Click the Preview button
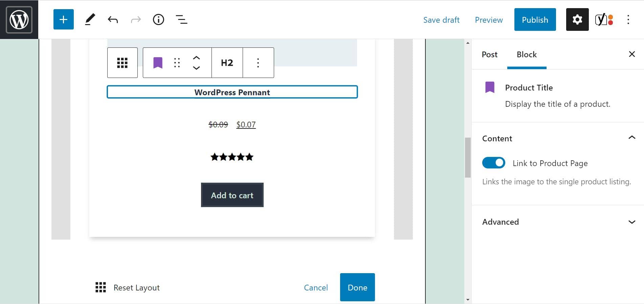 point(489,20)
